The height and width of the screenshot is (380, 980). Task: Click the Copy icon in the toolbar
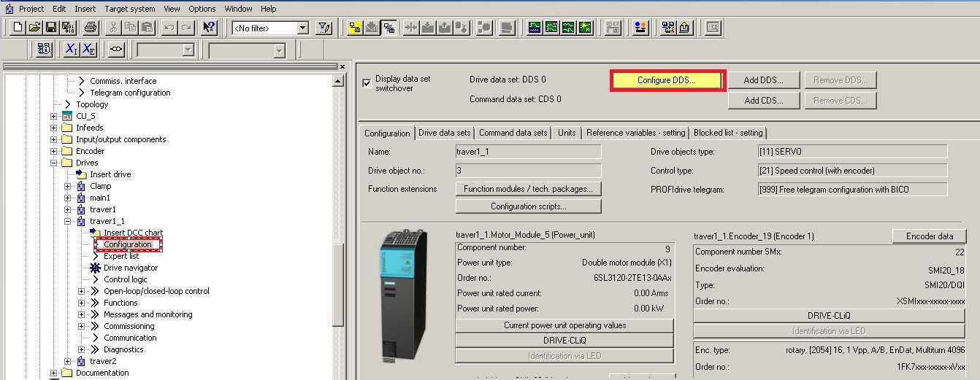pos(130,28)
